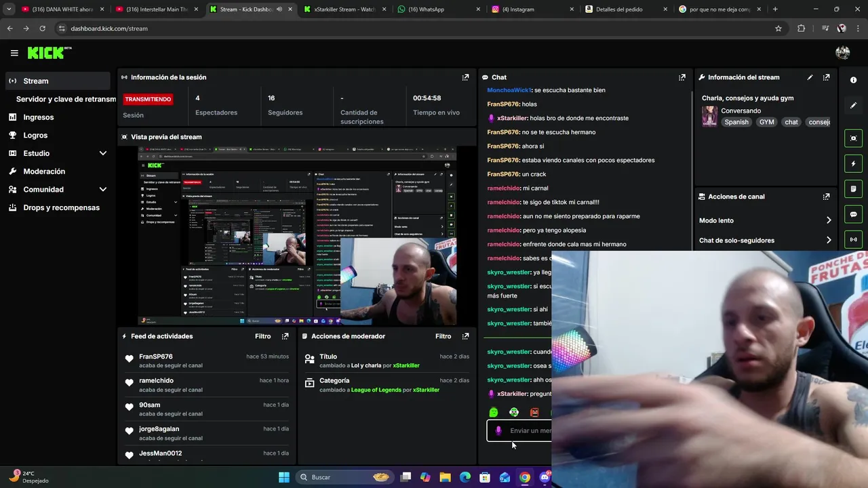Open Copilot from taskbar
Viewport: 868px width, 488px height.
click(x=425, y=477)
